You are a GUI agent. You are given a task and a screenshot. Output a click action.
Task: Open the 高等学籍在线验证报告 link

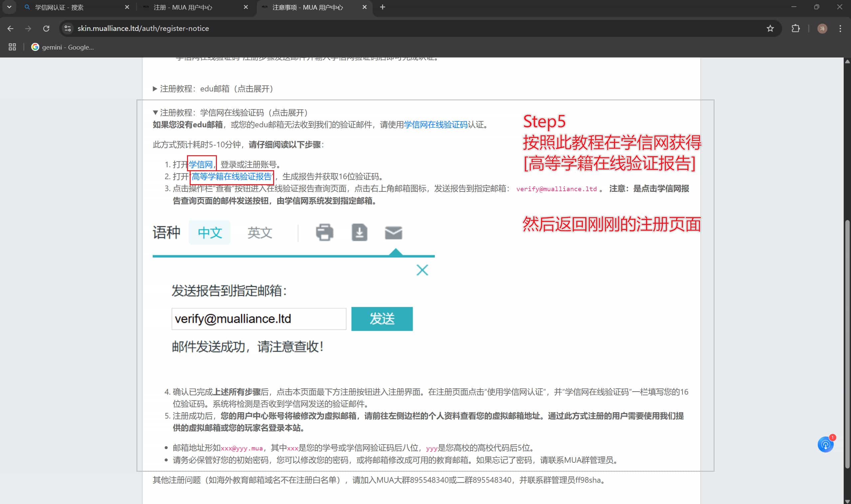click(232, 177)
